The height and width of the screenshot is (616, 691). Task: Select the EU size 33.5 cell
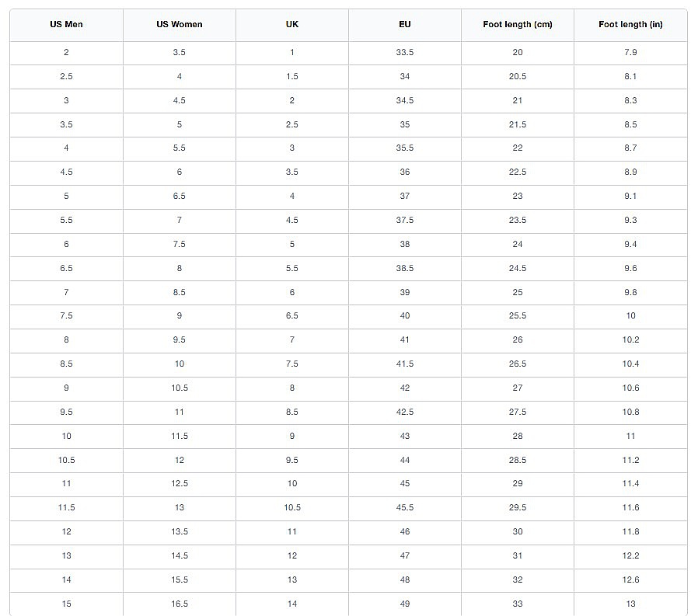pos(405,52)
